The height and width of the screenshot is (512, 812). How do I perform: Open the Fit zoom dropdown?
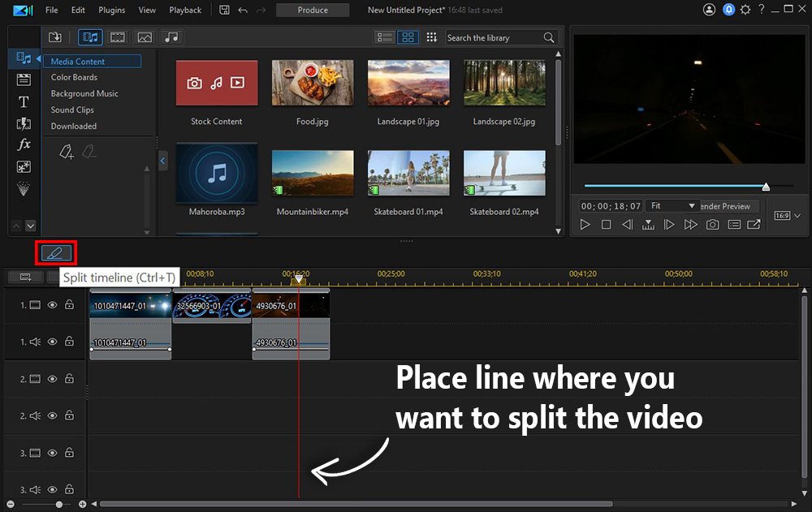pos(672,206)
